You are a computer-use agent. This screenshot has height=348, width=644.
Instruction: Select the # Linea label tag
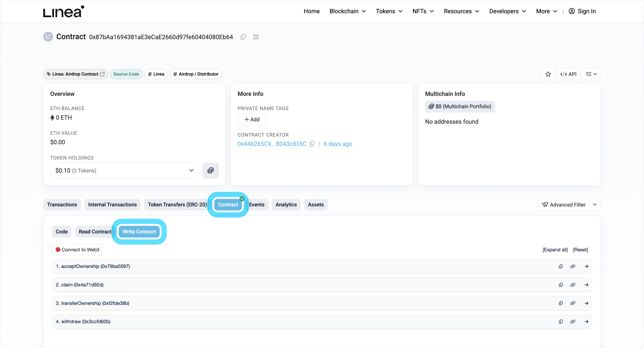(156, 74)
